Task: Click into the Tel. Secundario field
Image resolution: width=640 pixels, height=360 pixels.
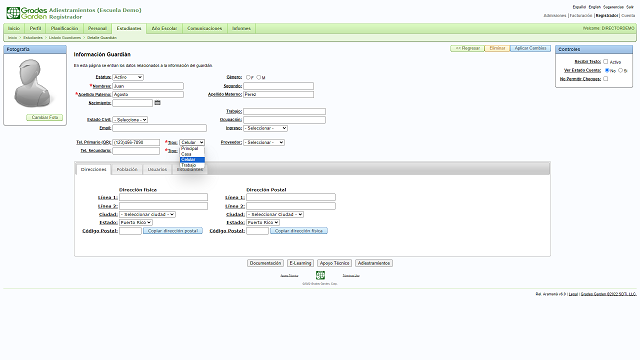Action: pos(136,151)
